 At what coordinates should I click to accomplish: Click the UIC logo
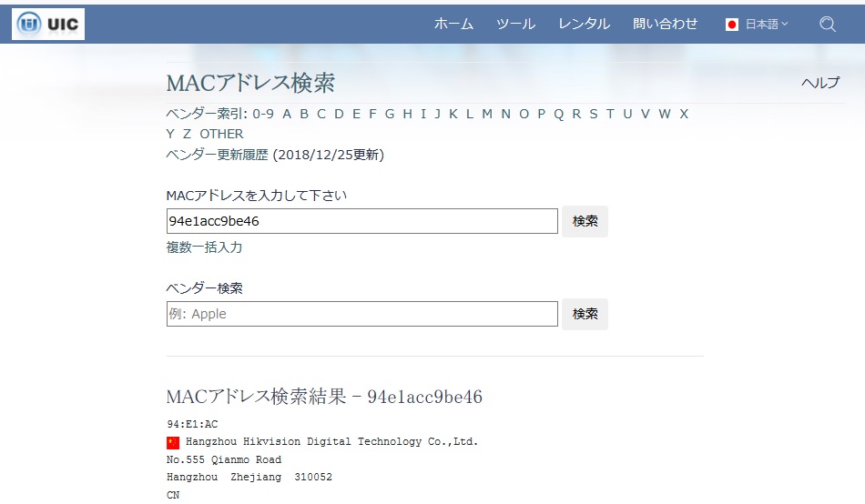pos(48,24)
